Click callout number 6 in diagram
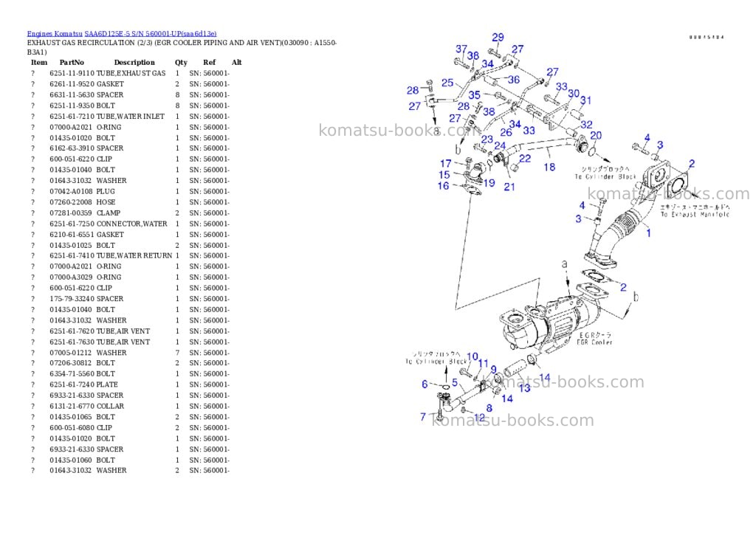This screenshot has width=756, height=535. coord(425,384)
